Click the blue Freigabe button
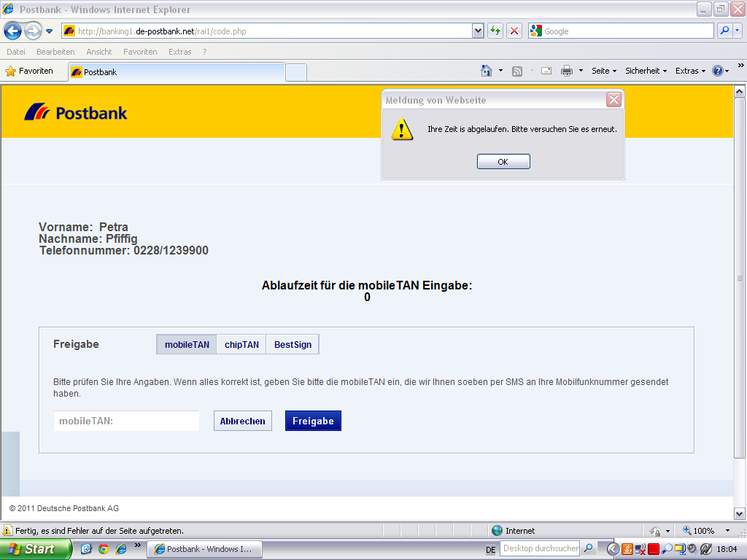Image resolution: width=747 pixels, height=560 pixels. 313,421
